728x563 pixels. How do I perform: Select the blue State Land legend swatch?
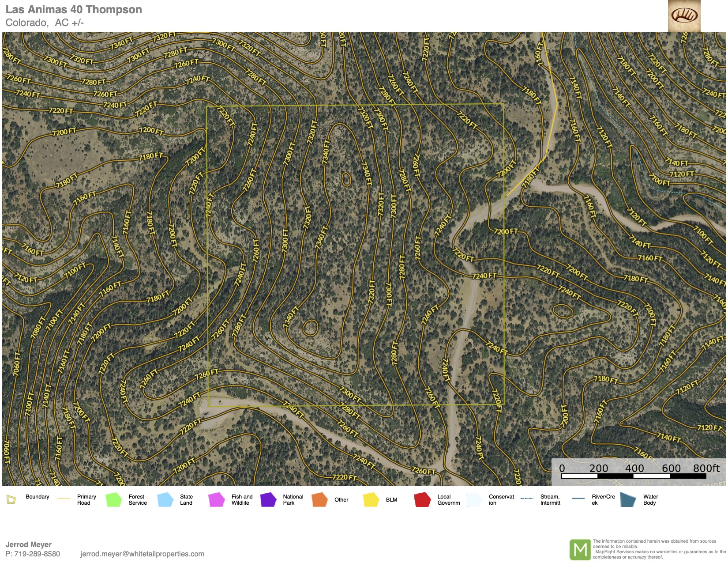tap(165, 499)
